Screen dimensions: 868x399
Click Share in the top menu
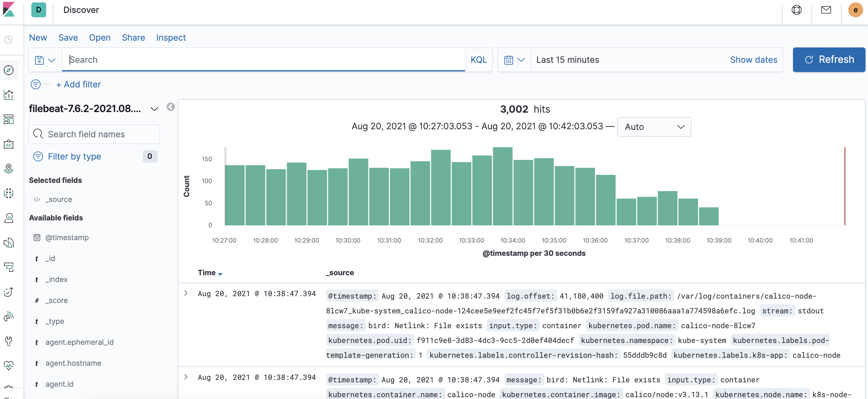click(x=133, y=38)
